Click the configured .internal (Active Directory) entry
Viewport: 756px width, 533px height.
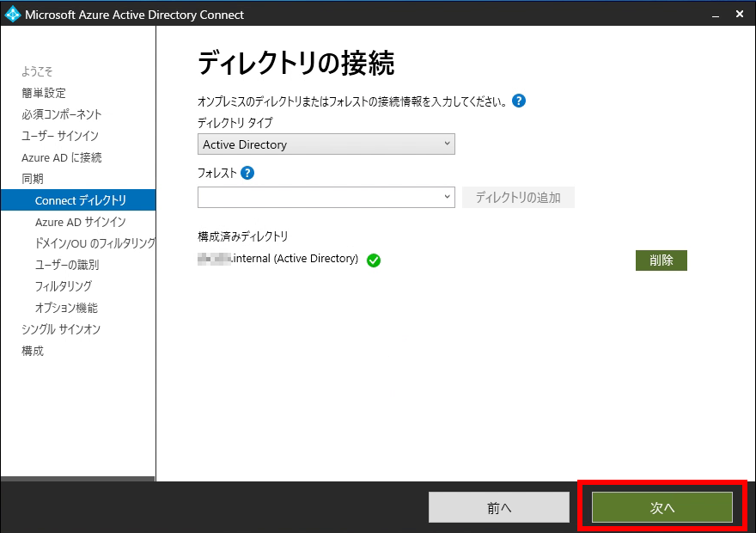click(278, 259)
